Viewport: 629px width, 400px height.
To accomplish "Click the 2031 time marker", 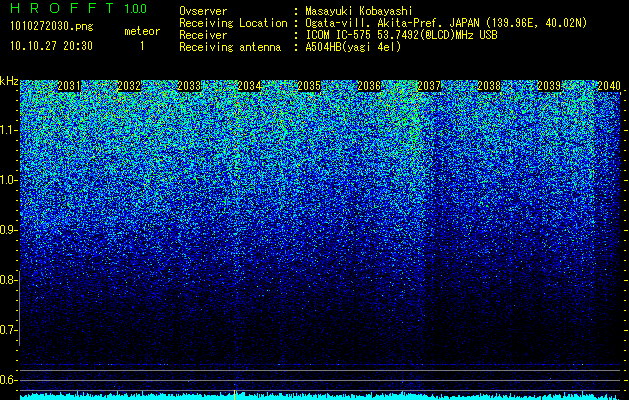I will pyautogui.click(x=69, y=86).
